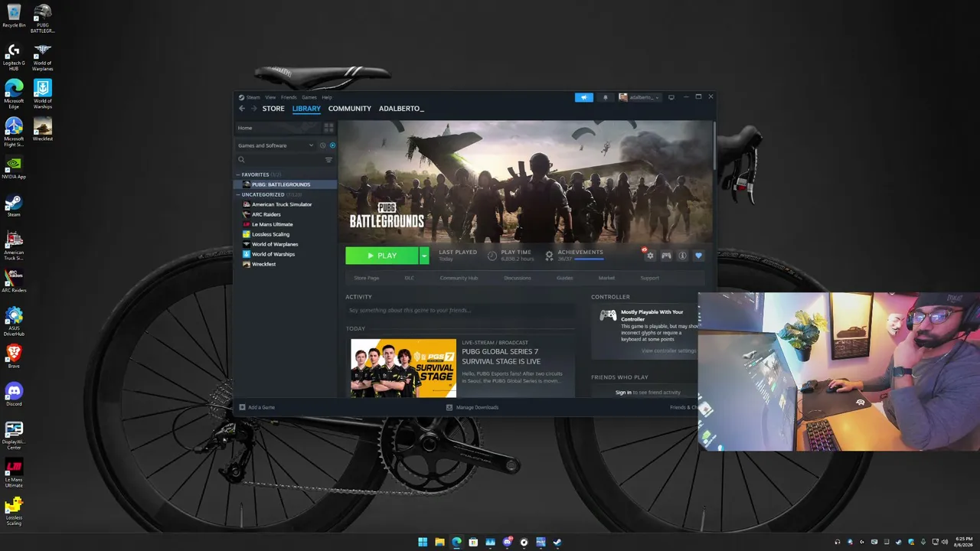Open the Steam announcements megaphone button
Image resolution: width=980 pixels, height=551 pixels.
click(583, 97)
